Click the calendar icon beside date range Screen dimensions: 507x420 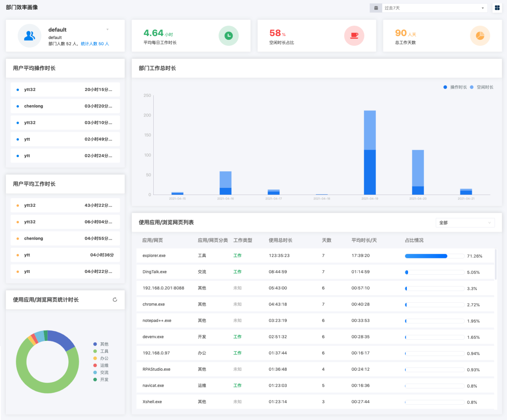pos(376,8)
